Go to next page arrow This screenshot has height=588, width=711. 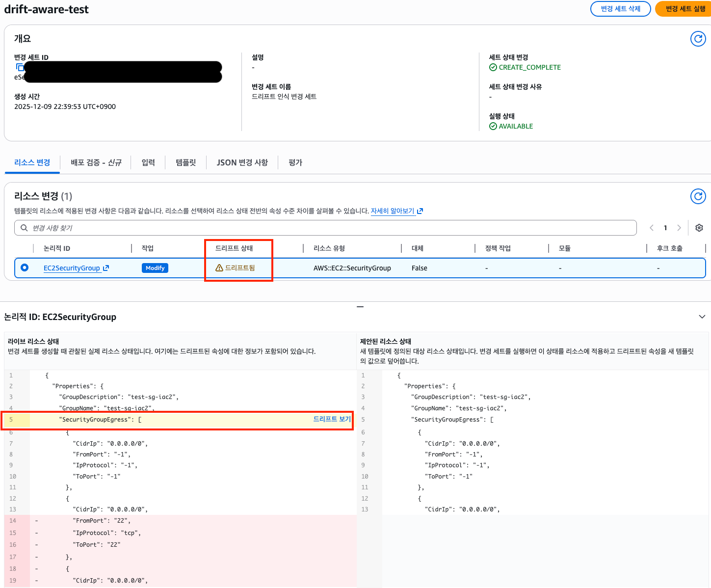pos(679,228)
